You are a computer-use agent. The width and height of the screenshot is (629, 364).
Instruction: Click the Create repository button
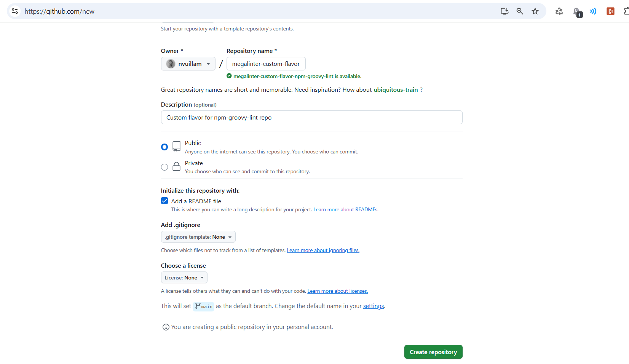tap(433, 352)
